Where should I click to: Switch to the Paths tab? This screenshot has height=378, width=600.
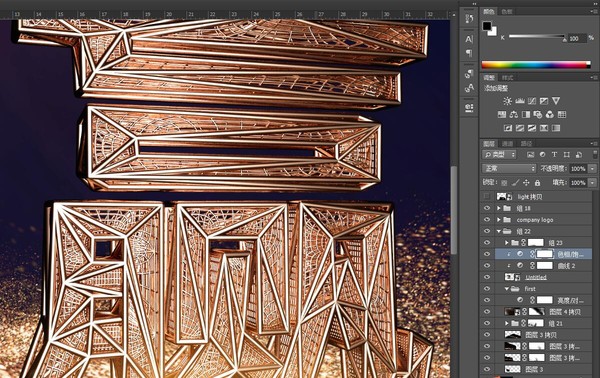527,144
